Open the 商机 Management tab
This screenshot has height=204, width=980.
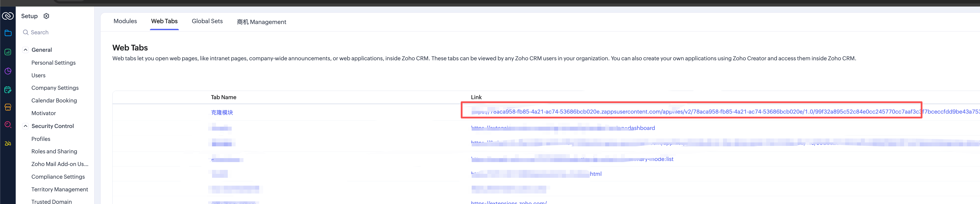click(x=261, y=22)
